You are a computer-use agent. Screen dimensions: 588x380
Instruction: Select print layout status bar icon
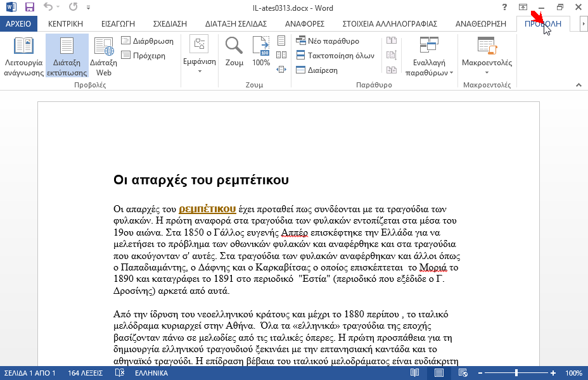point(438,373)
